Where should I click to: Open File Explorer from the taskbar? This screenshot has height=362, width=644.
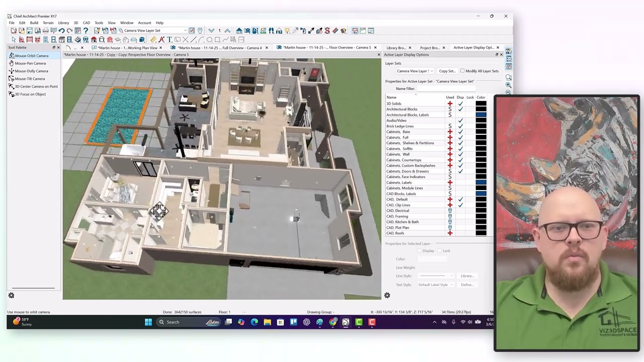[x=267, y=322]
